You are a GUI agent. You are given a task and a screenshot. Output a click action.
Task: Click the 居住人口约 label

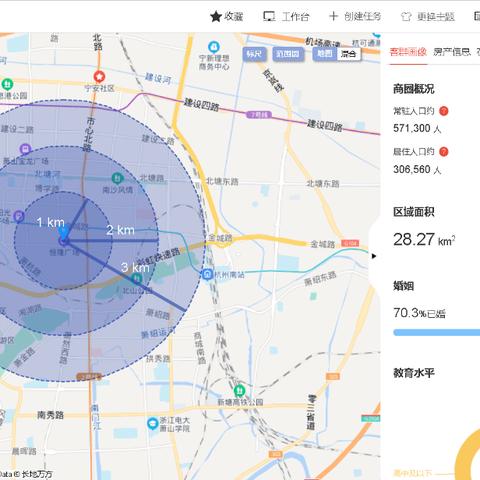(x=414, y=152)
